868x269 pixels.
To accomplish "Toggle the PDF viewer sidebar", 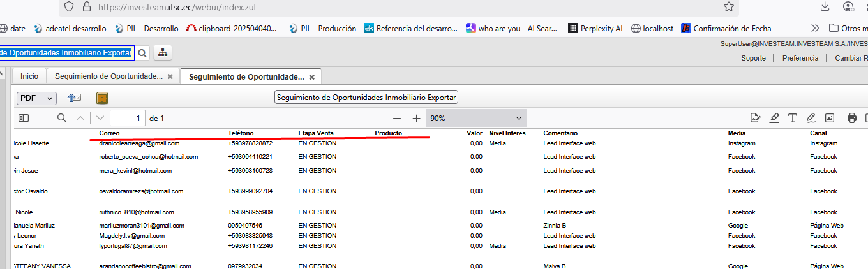I will 24,118.
